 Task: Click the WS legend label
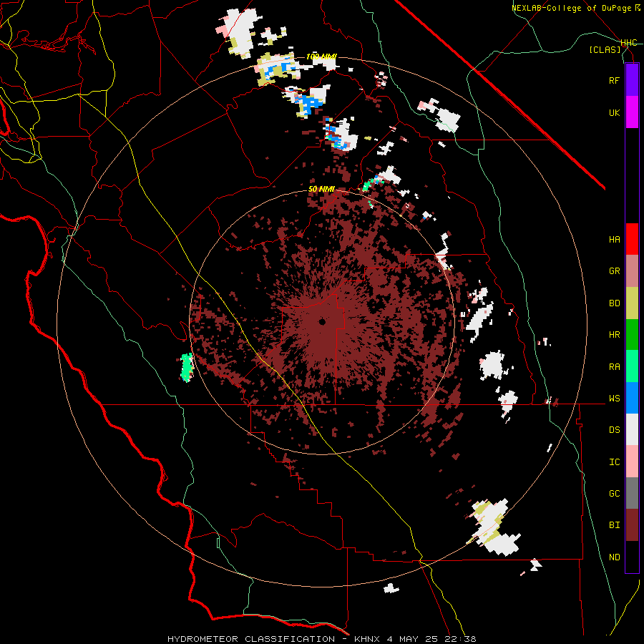tap(614, 399)
